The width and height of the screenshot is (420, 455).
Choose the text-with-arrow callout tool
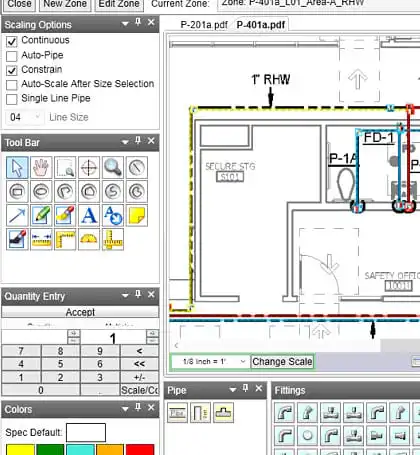coord(113,216)
